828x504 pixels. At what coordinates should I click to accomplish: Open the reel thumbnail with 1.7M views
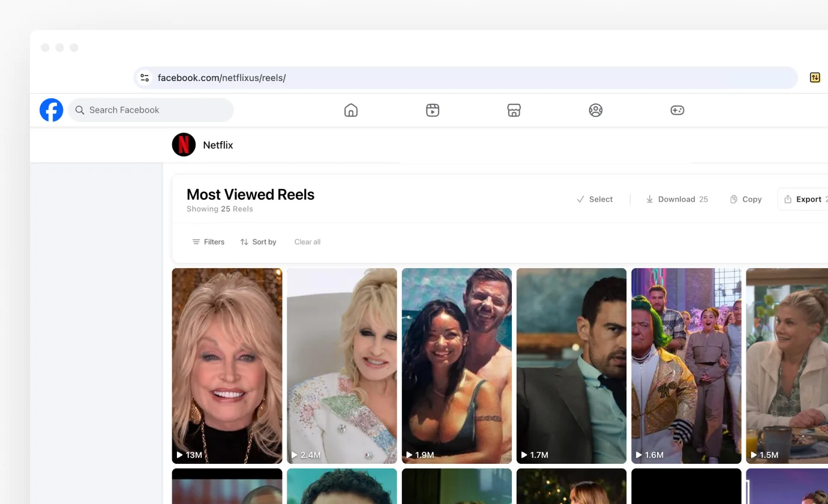click(x=572, y=366)
